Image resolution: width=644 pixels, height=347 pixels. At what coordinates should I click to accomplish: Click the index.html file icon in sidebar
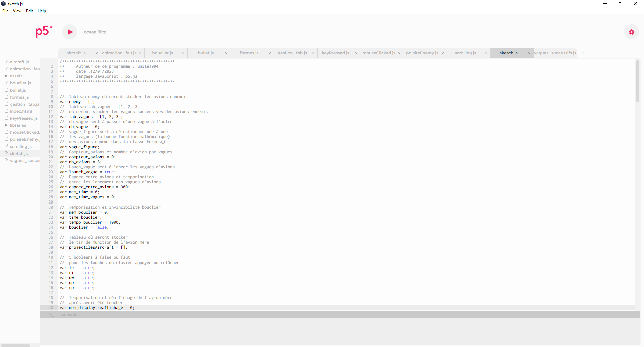click(6, 111)
